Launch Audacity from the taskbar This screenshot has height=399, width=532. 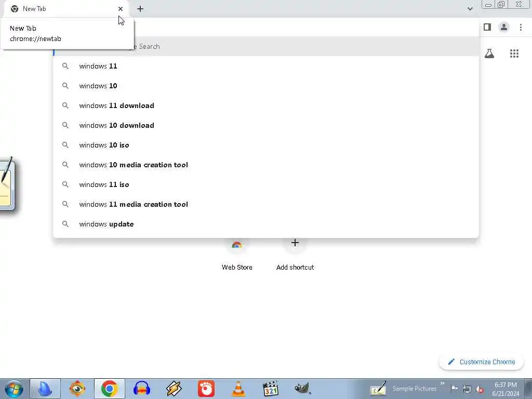(141, 389)
